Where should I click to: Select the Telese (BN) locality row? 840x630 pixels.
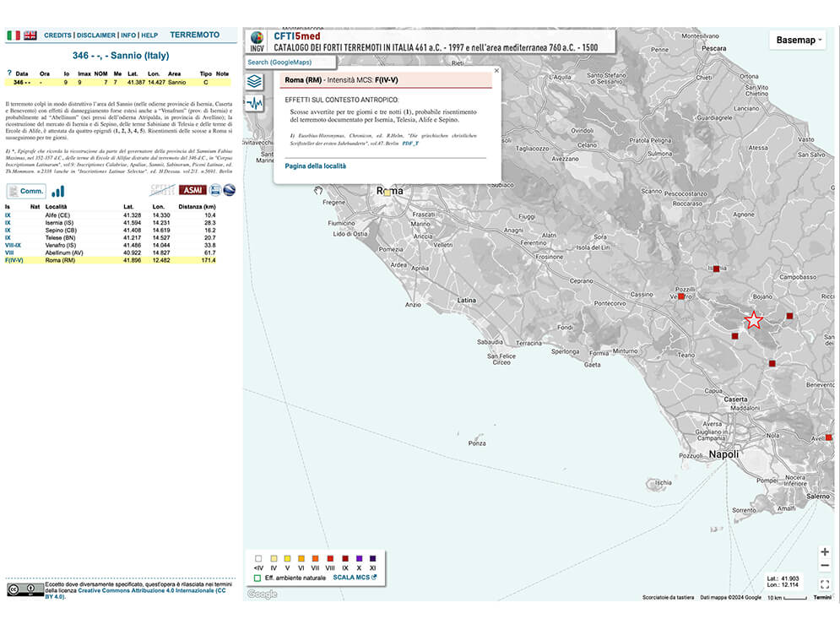click(x=111, y=238)
